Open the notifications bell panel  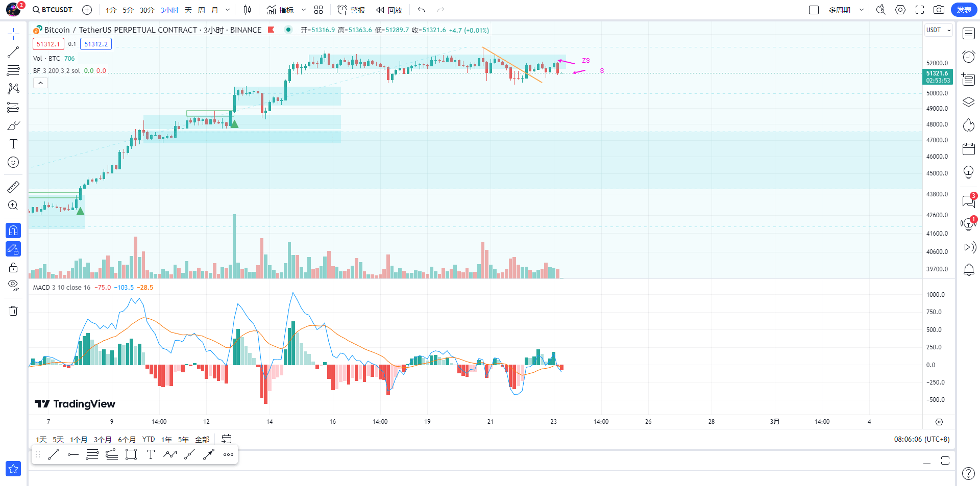click(968, 270)
